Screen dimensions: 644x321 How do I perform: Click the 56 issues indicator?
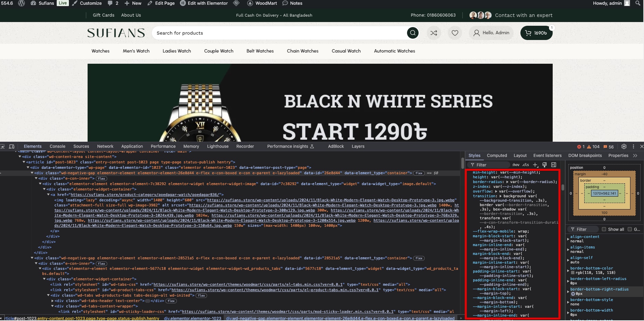608,147
